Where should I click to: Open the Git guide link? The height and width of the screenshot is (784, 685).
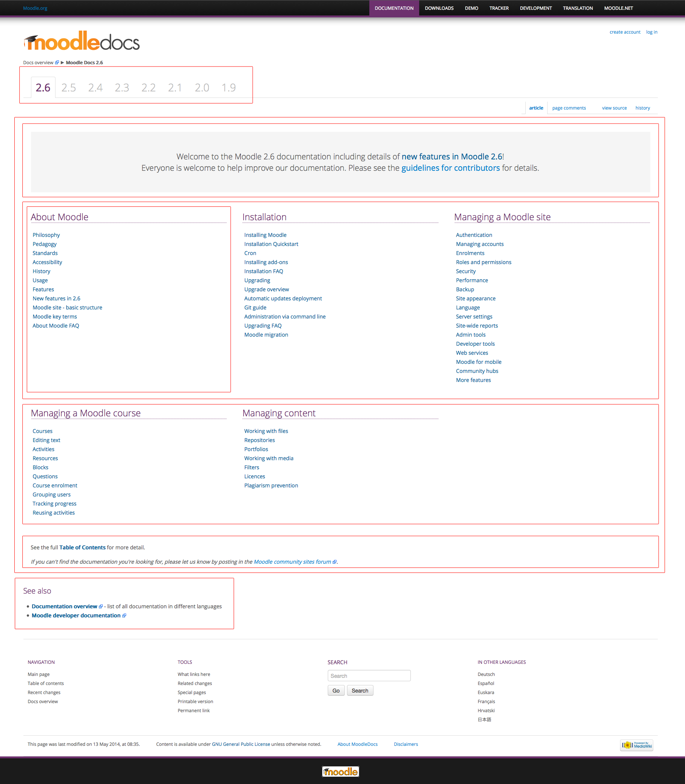pyautogui.click(x=255, y=307)
